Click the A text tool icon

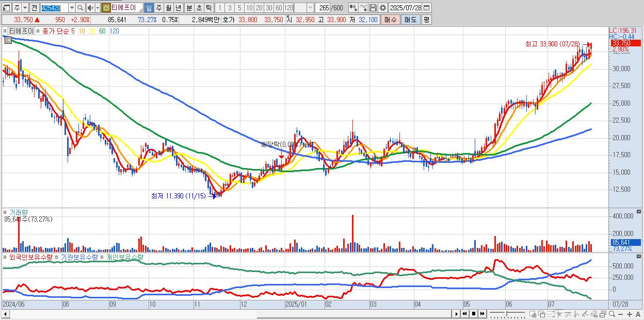click(x=638, y=314)
